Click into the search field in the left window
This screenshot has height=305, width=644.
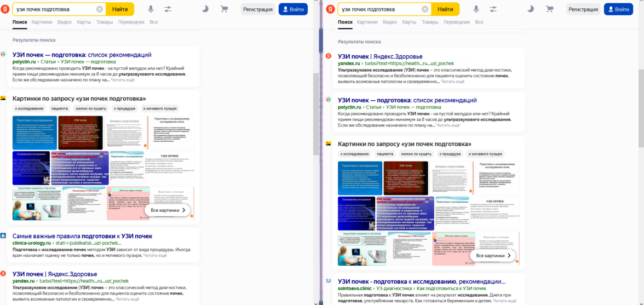(55, 9)
